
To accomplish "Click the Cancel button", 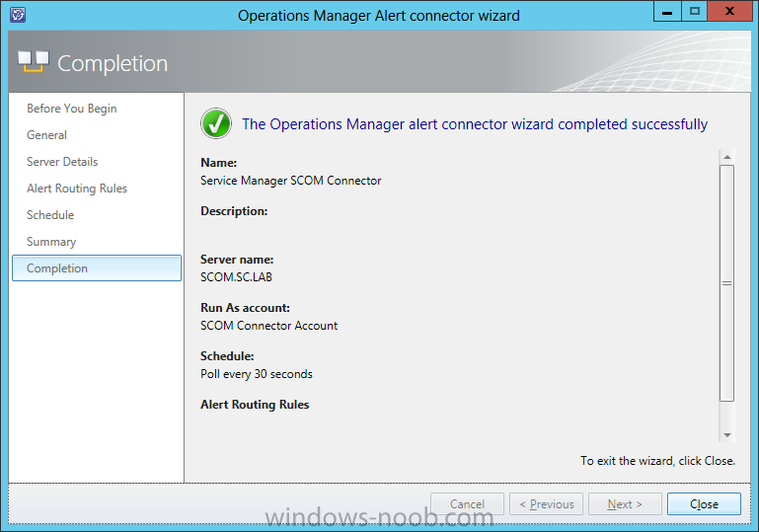I will point(467,504).
